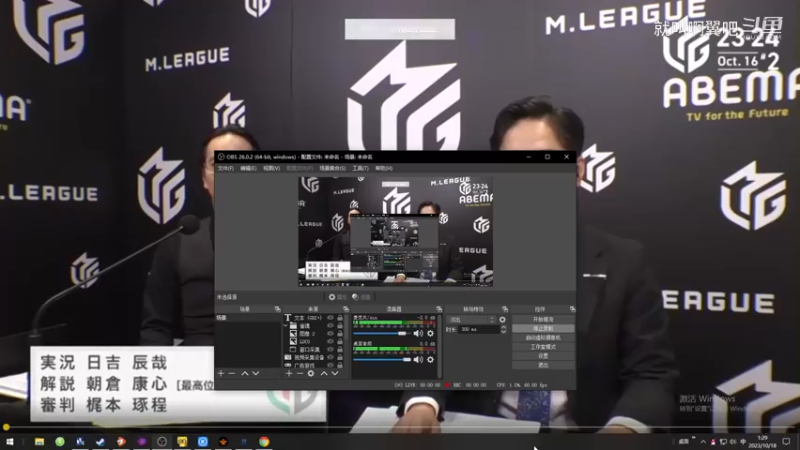
Task: Toggle the lock on the 文本 (GDI+) source
Action: coord(340,318)
